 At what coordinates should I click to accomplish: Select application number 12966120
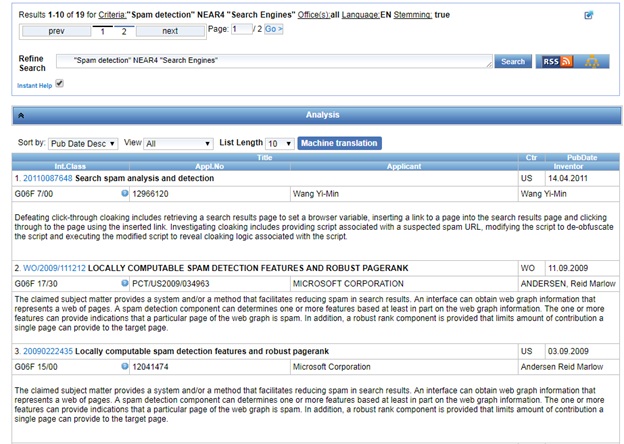coord(150,194)
